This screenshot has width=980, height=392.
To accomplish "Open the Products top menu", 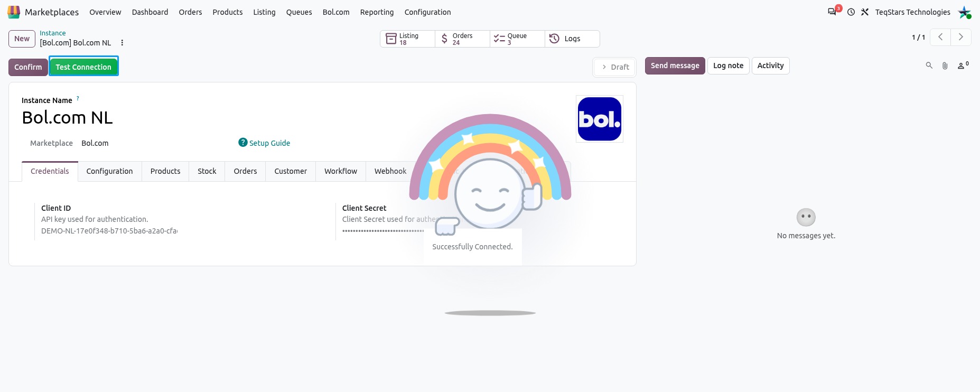I will (228, 12).
